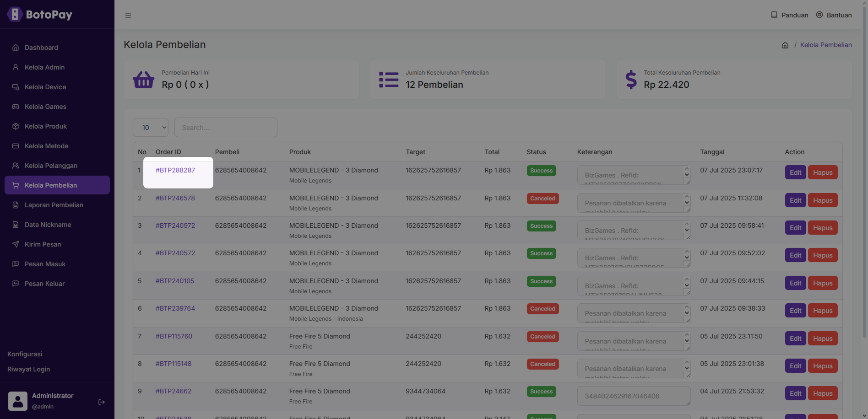This screenshot has width=868, height=419.
Task: Open order link #BTP115760
Action: (174, 336)
